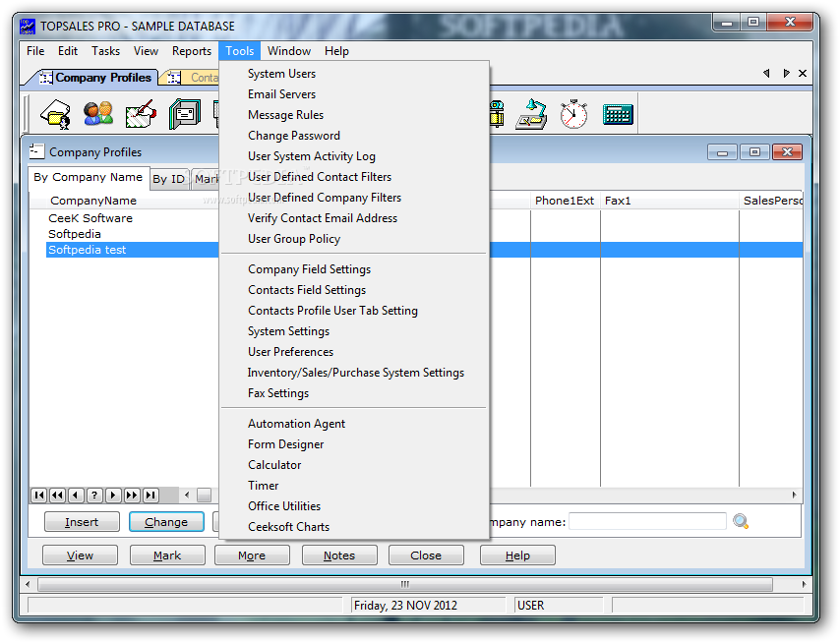Select User Defined Contact Filters

point(354,177)
